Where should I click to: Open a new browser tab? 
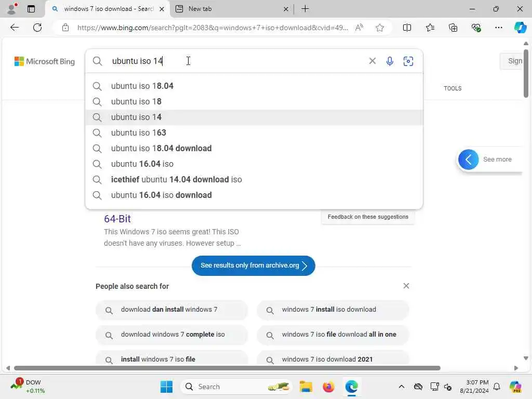tap(305, 9)
